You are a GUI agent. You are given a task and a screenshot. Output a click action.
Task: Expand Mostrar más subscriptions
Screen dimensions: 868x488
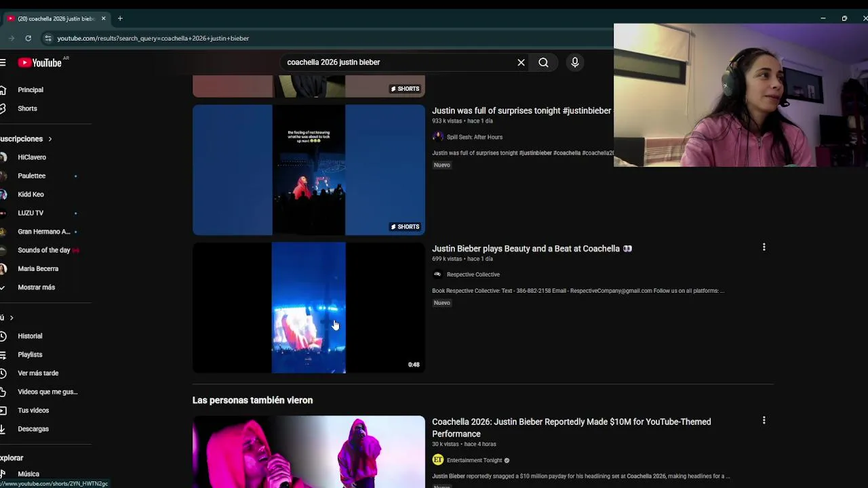(x=36, y=287)
